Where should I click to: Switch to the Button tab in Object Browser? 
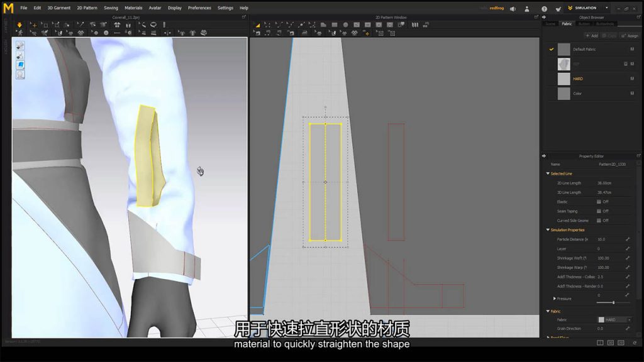click(x=584, y=24)
